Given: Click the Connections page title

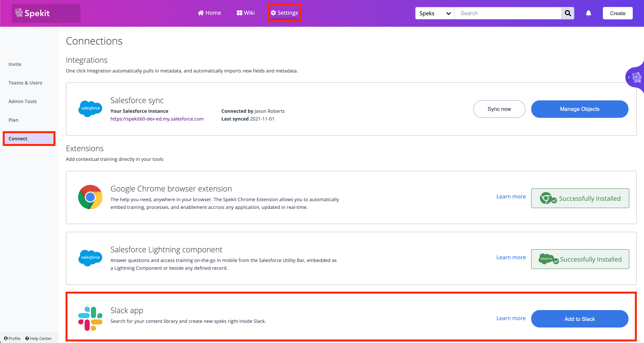Looking at the screenshot, I should (94, 41).
